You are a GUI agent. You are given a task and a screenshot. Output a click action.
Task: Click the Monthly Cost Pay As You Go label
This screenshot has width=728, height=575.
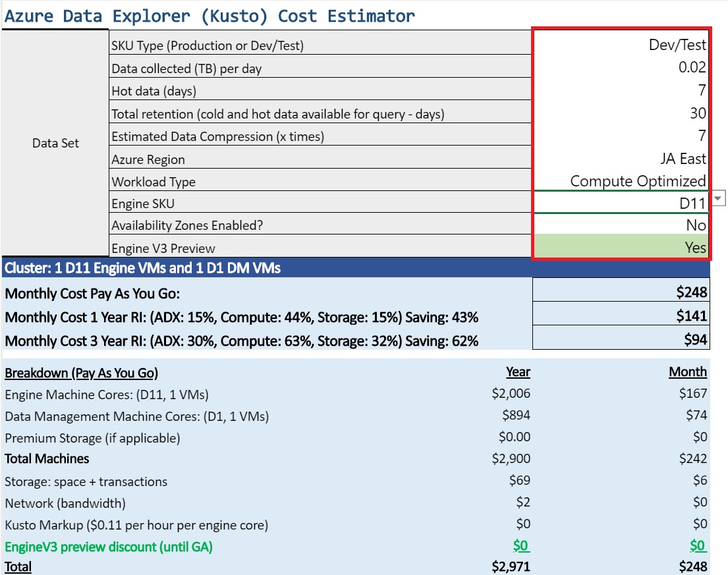pos(92,293)
